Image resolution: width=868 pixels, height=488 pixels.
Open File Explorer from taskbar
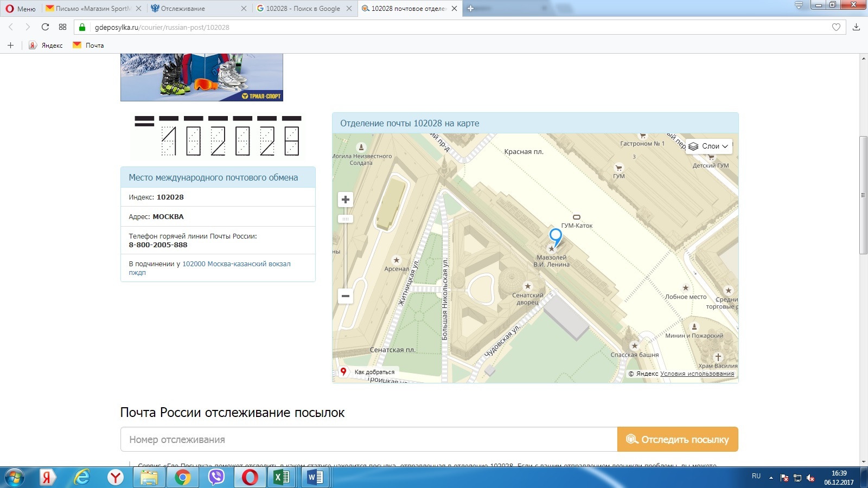(149, 478)
